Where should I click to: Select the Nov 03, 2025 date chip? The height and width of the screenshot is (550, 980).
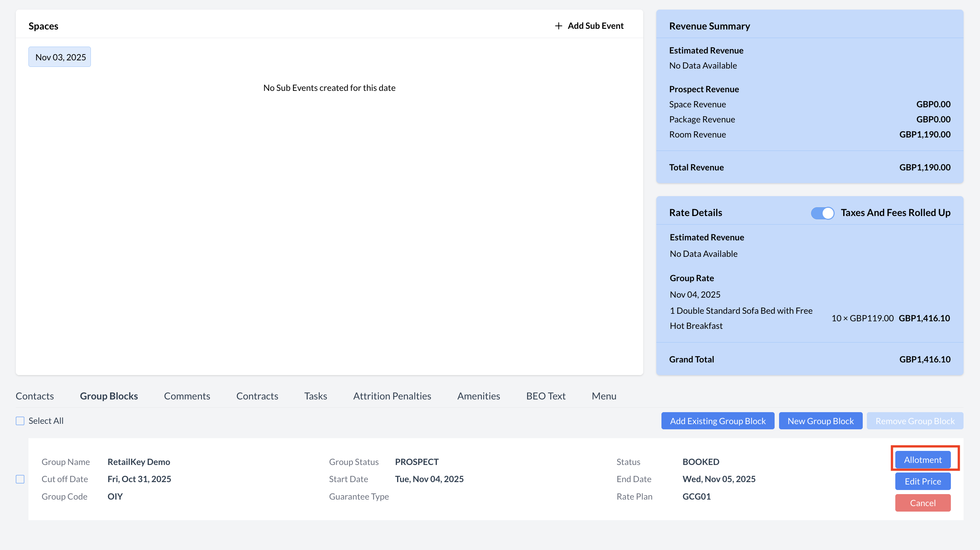(x=60, y=57)
